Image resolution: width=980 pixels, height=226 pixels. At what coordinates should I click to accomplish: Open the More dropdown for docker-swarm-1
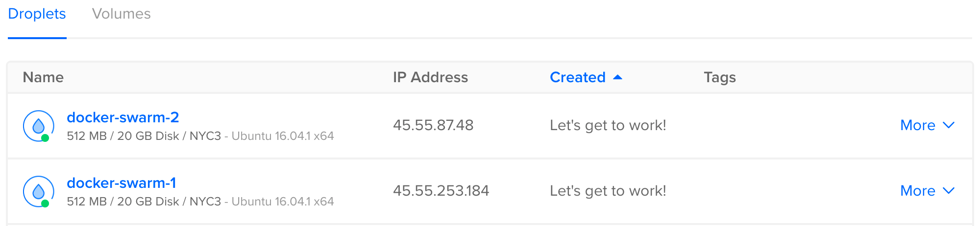click(928, 191)
